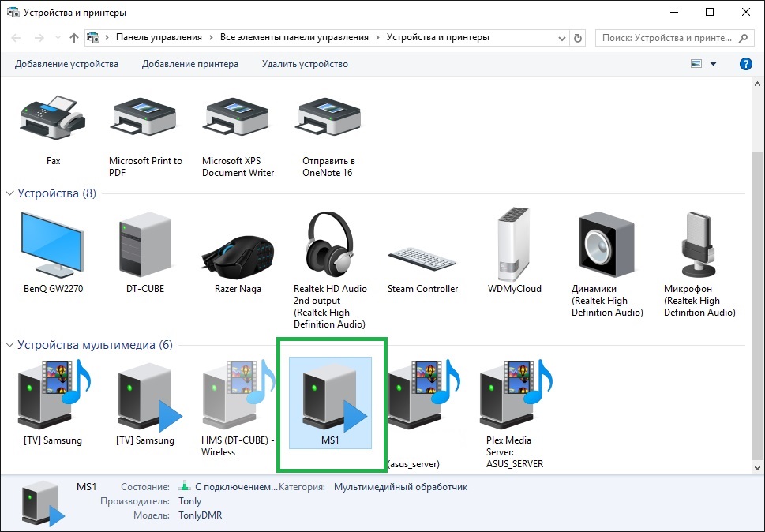The width and height of the screenshot is (765, 532).
Task: Open the view options dropdown arrow
Action: pyautogui.click(x=713, y=64)
